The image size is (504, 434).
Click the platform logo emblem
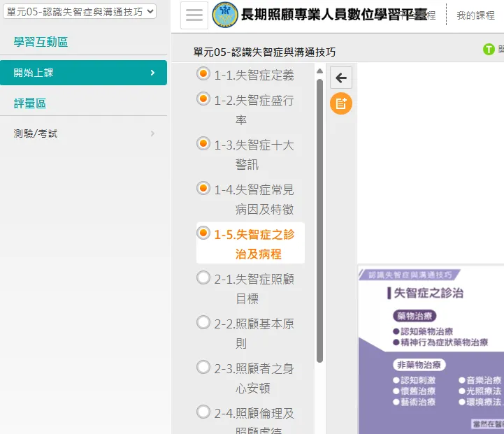pyautogui.click(x=225, y=15)
